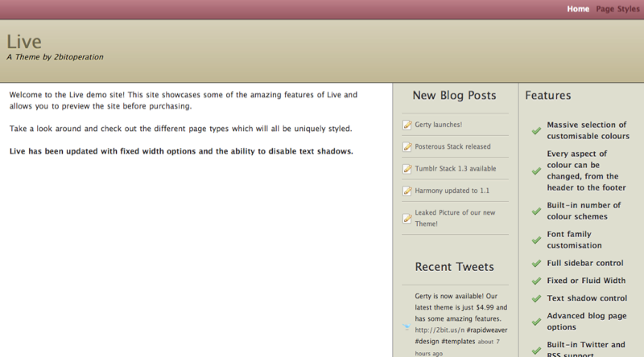Viewport: 644px width, 357px height.
Task: Open Tumblr Stack 1.3 available post
Action: click(x=456, y=169)
